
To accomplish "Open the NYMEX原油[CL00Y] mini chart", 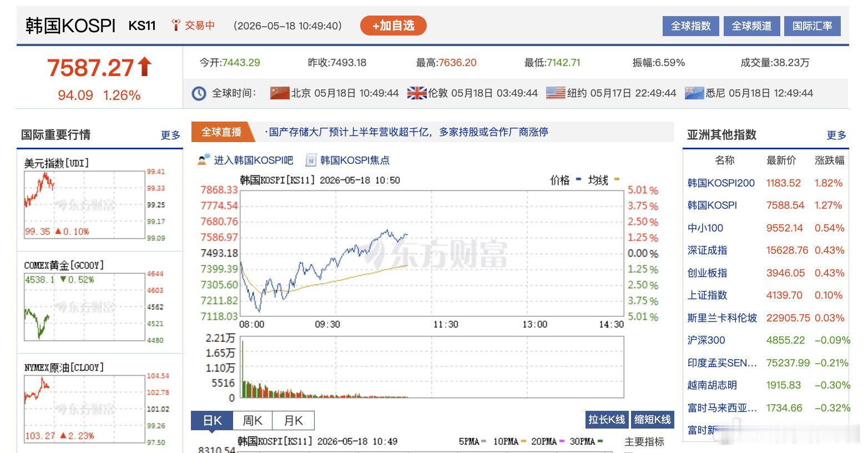I will [x=84, y=409].
